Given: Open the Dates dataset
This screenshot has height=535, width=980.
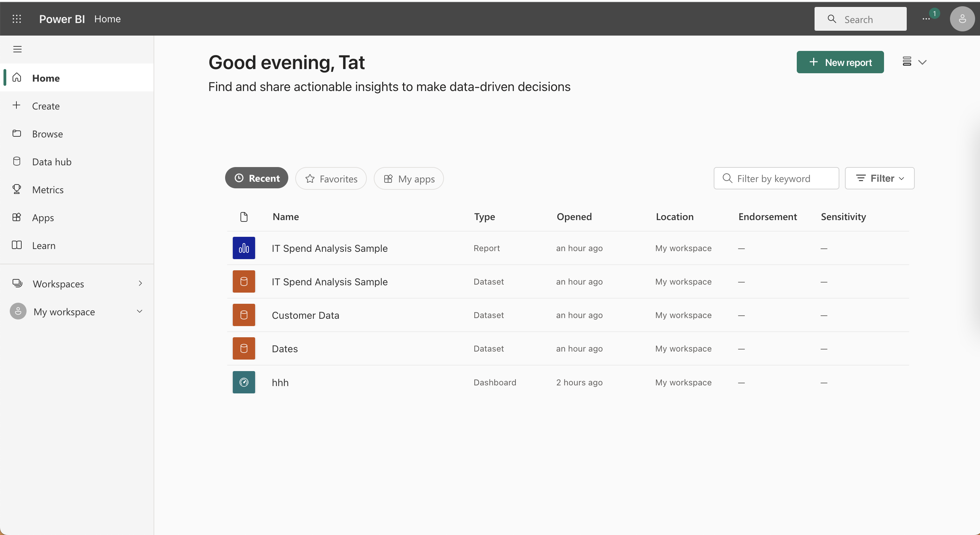Looking at the screenshot, I should [x=284, y=348].
